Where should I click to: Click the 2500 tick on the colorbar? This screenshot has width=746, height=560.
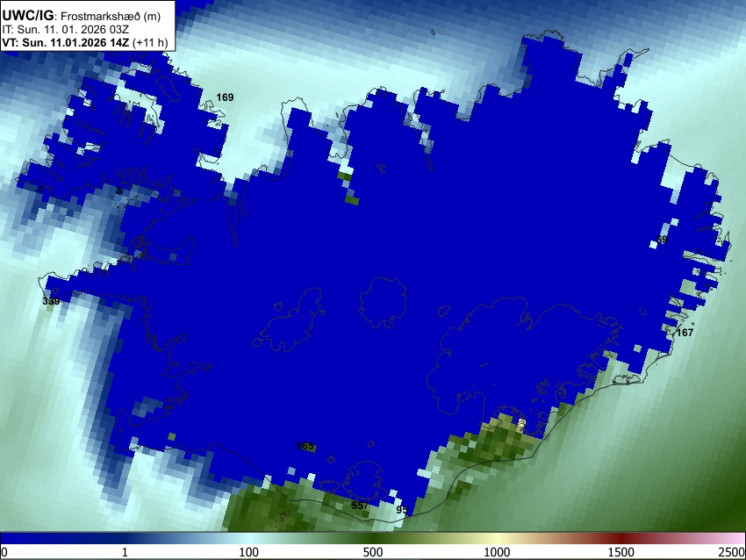coord(732,552)
